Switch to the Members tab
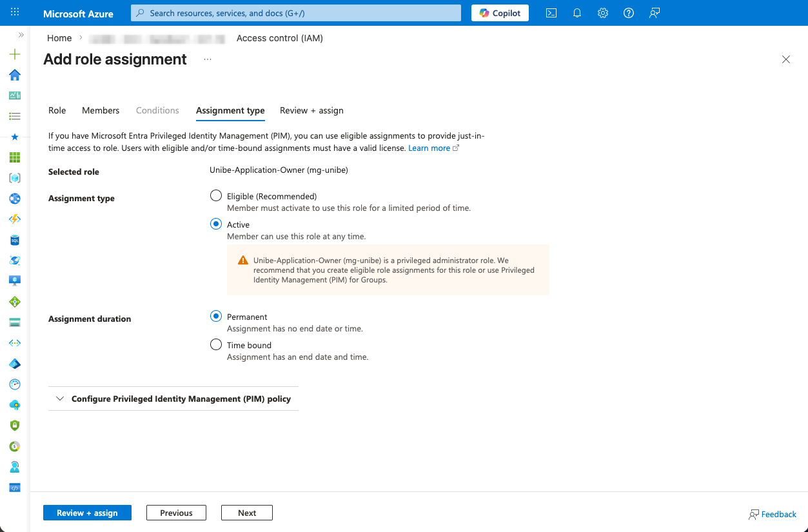The image size is (808, 532). (101, 110)
